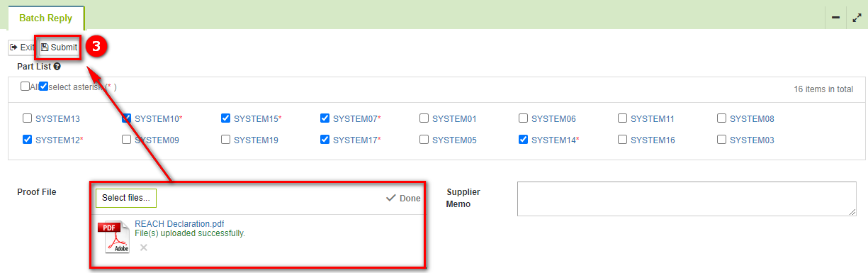Check the SYSTEM13 checkbox
The image size is (868, 273).
[x=27, y=118]
